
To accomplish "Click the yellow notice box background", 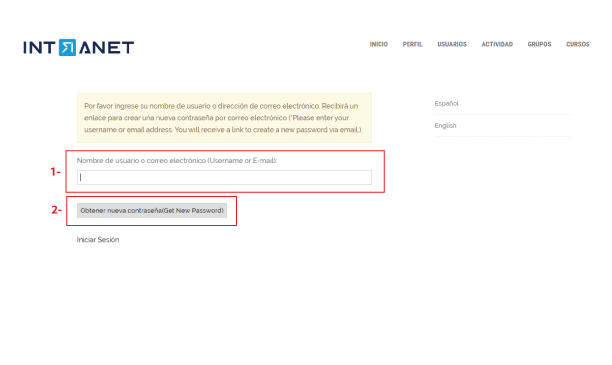I will (x=224, y=118).
